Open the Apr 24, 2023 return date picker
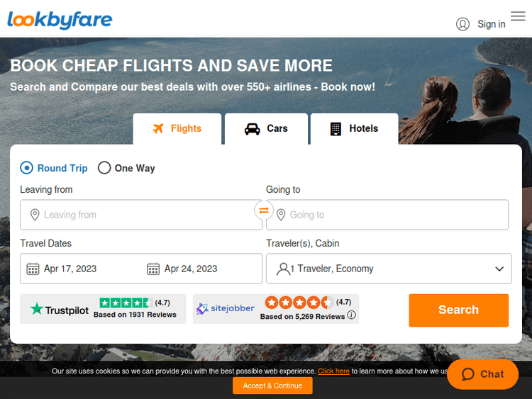Image resolution: width=532 pixels, height=399 pixels. pyautogui.click(x=191, y=269)
